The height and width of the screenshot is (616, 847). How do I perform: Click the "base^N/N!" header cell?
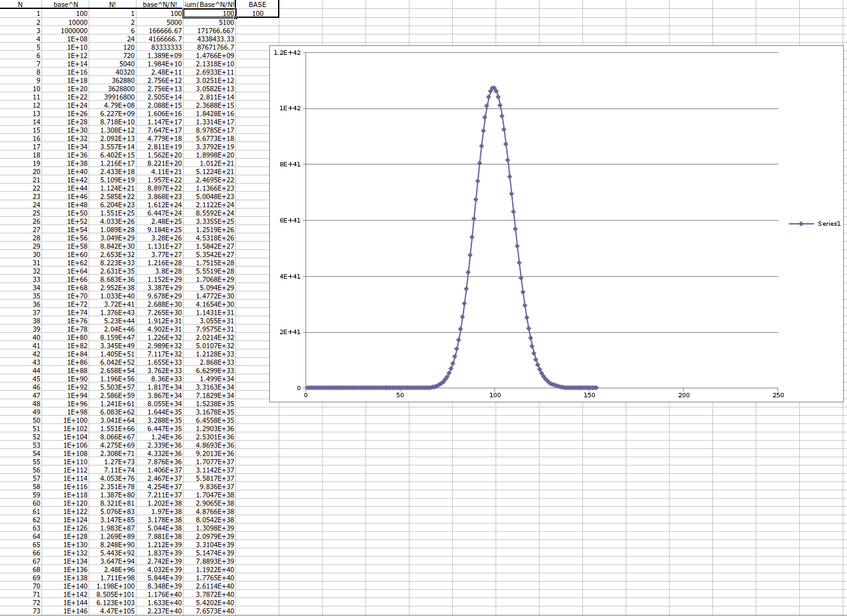(x=159, y=4)
